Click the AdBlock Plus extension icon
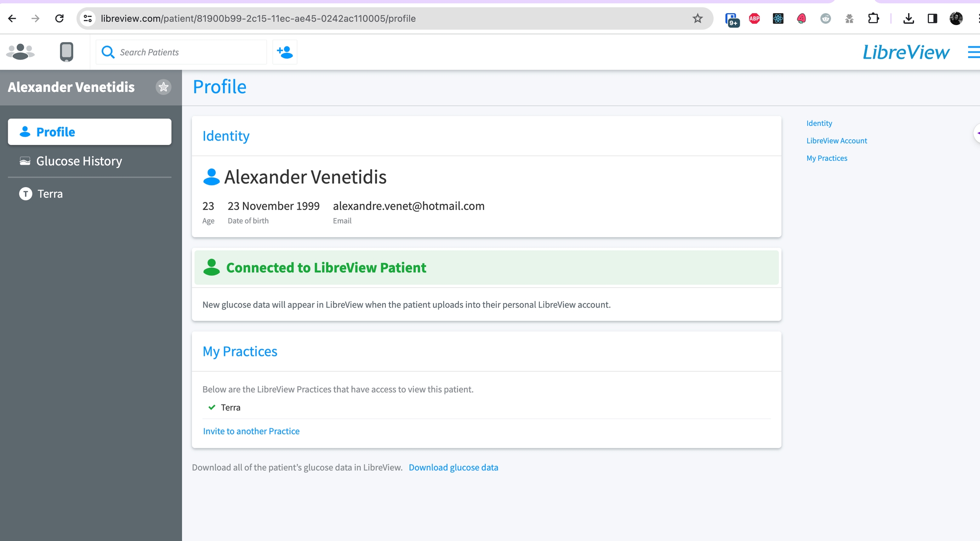This screenshot has width=980, height=541. coord(754,18)
